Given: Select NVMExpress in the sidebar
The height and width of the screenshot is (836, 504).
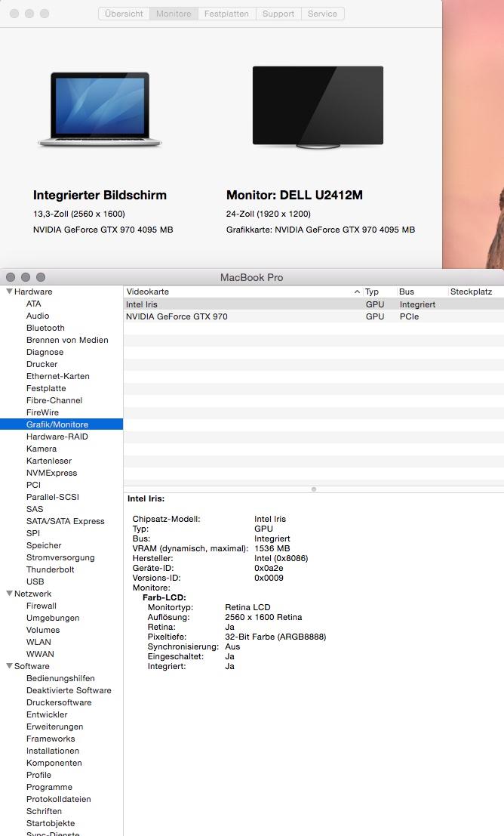Looking at the screenshot, I should coord(51,473).
